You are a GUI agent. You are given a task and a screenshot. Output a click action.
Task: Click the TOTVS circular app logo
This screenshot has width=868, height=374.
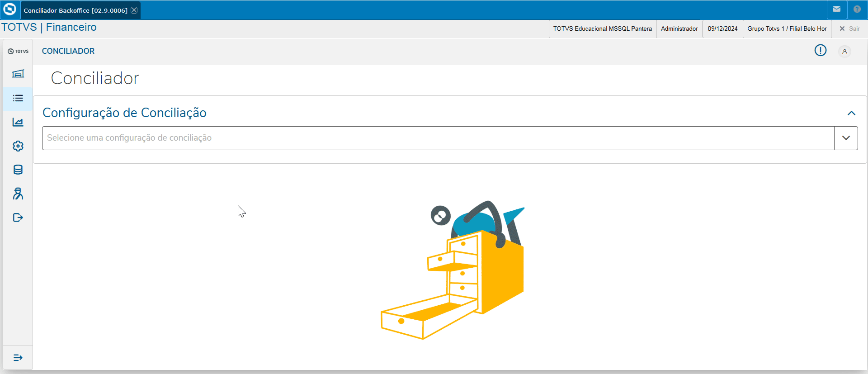coord(9,9)
